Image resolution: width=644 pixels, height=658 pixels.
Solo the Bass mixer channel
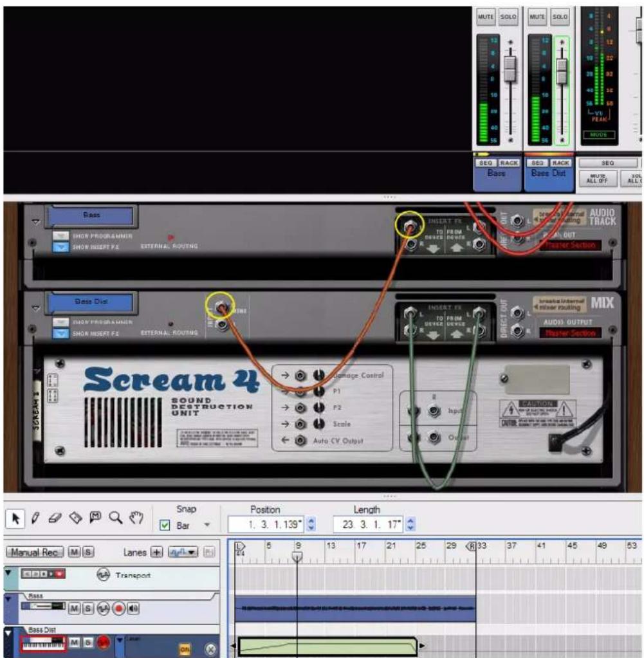[x=510, y=17]
